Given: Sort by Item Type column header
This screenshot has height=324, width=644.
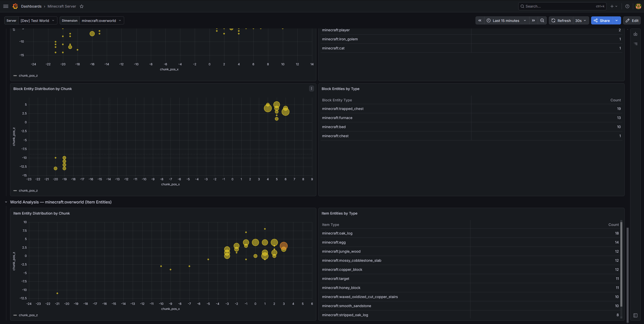Looking at the screenshot, I should pos(330,225).
